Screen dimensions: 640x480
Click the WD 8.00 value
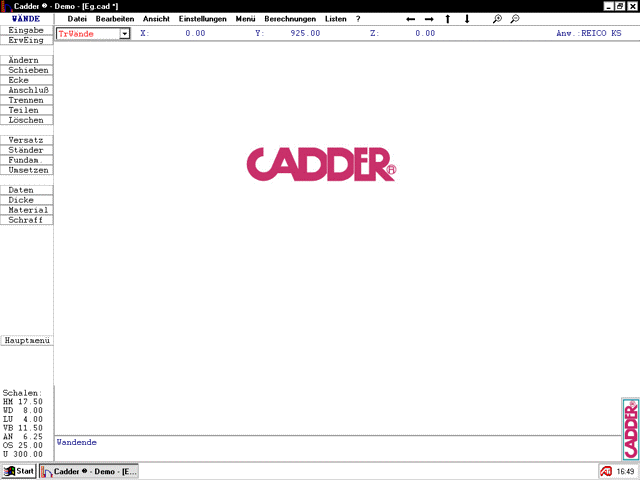click(x=23, y=411)
